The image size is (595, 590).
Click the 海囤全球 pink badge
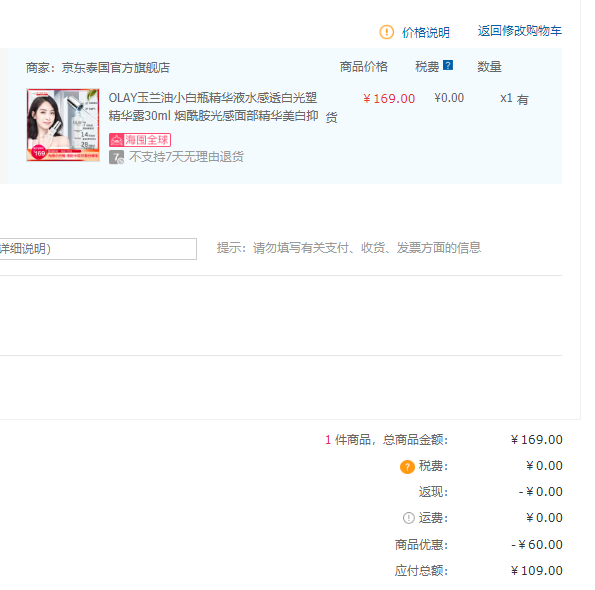tap(140, 140)
